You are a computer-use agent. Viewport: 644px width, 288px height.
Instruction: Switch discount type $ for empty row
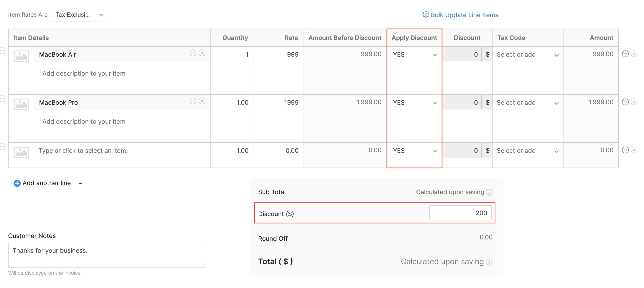pos(487,151)
